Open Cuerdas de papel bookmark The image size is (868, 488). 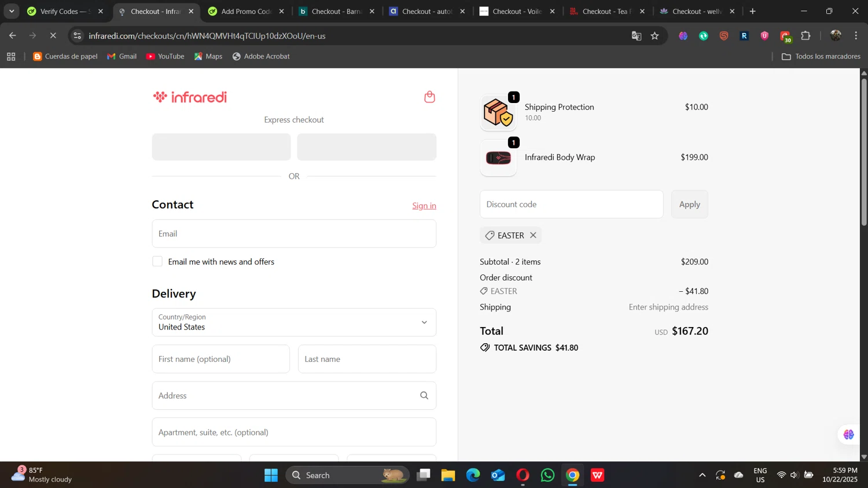pos(65,56)
